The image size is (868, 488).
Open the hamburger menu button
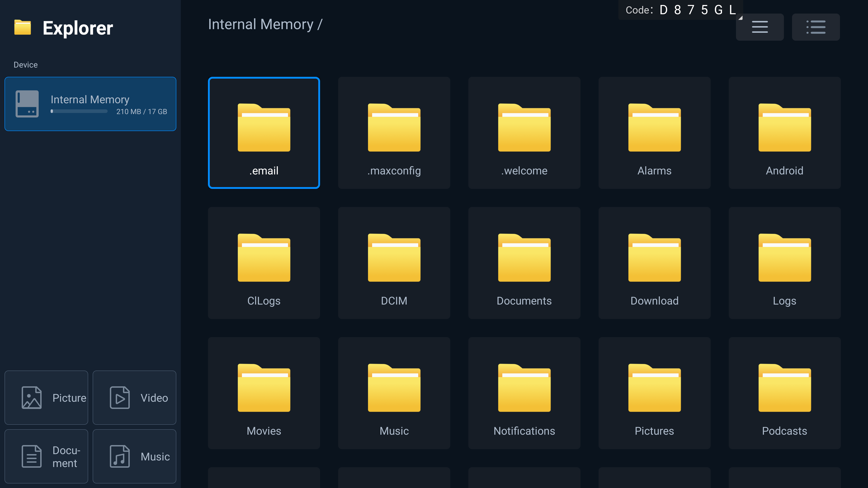pyautogui.click(x=759, y=27)
